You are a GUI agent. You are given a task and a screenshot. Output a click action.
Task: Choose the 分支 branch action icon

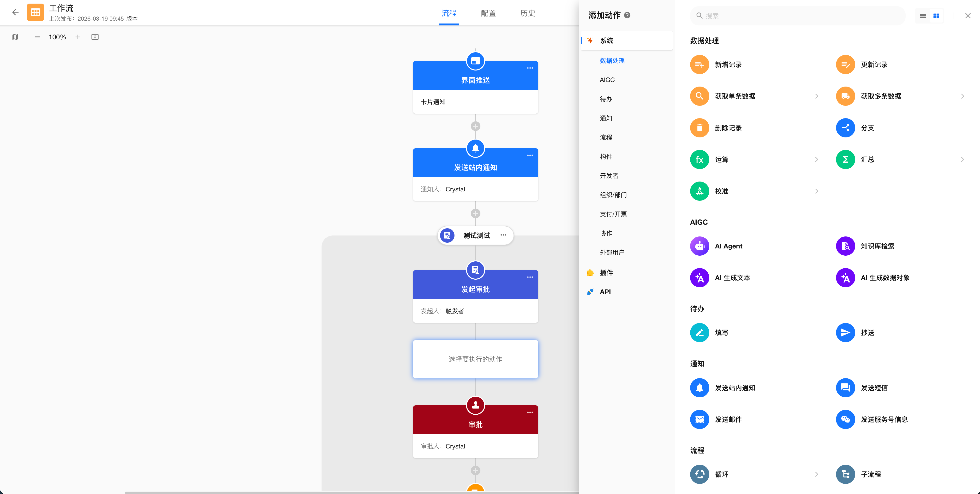[845, 128]
